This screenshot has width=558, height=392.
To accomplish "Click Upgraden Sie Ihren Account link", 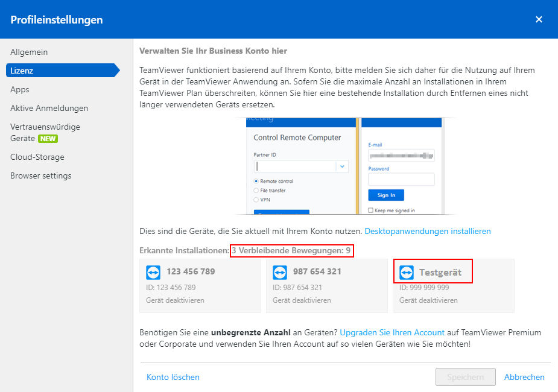I will [392, 332].
